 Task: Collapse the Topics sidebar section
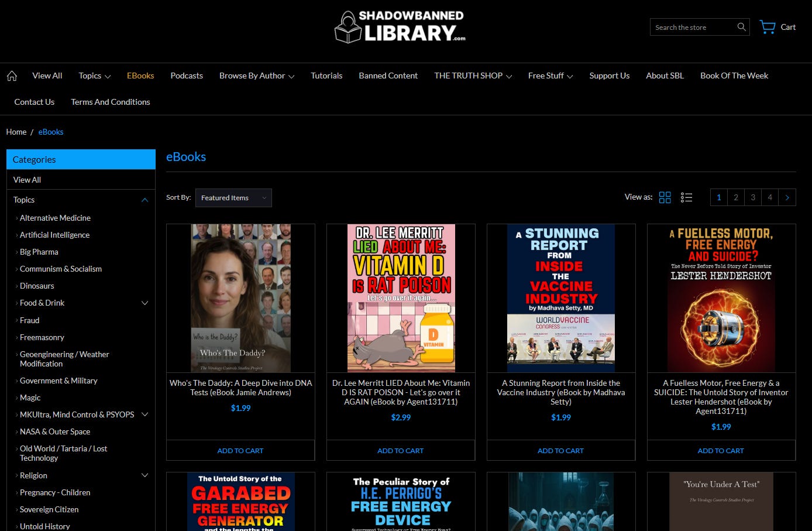click(144, 200)
